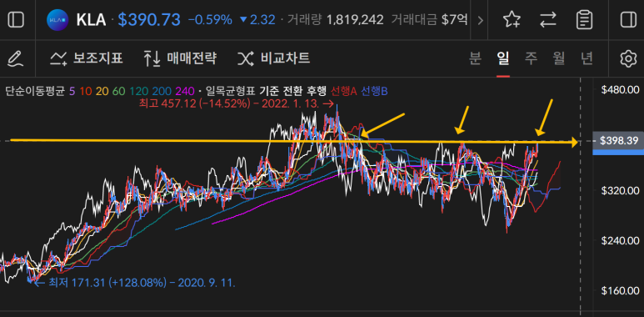Viewport: 644px width, 317px height.
Task: Open the clipboard notes icon
Action: tap(584, 20)
